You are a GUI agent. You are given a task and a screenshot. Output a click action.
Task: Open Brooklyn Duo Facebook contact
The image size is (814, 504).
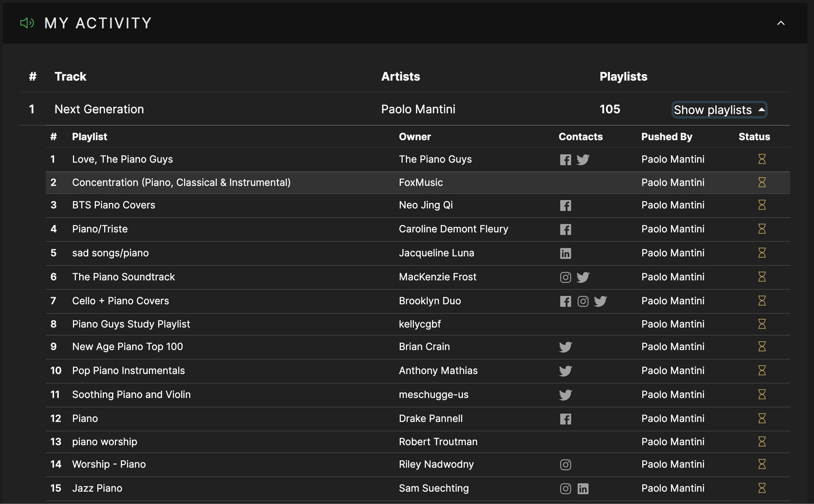565,301
